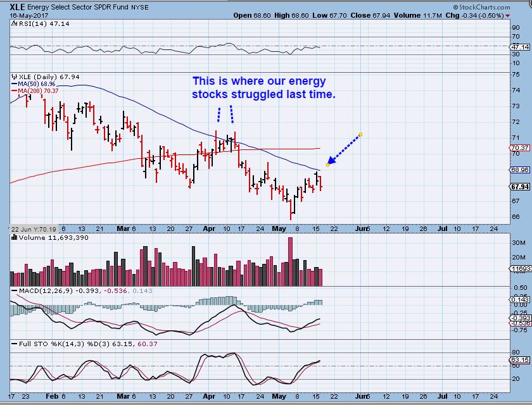Click the 'High 68.60' value
This screenshot has width=532, height=405.
point(291,15)
